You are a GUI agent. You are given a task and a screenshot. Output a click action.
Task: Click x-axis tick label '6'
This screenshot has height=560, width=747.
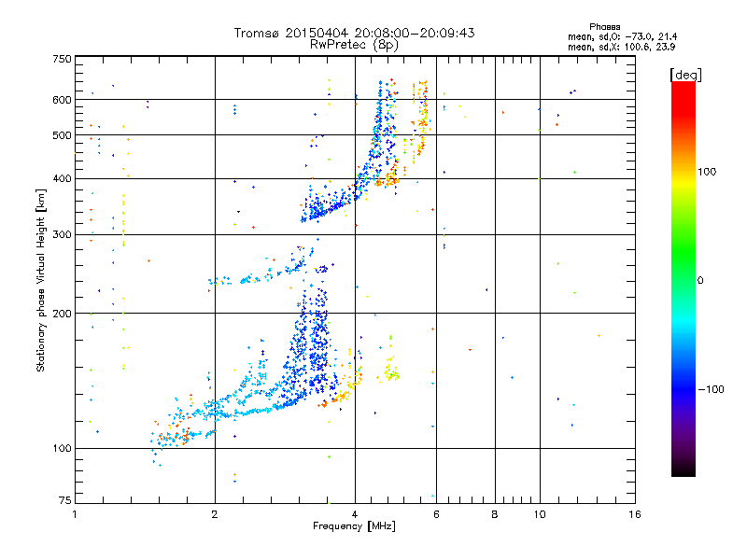[x=436, y=514]
